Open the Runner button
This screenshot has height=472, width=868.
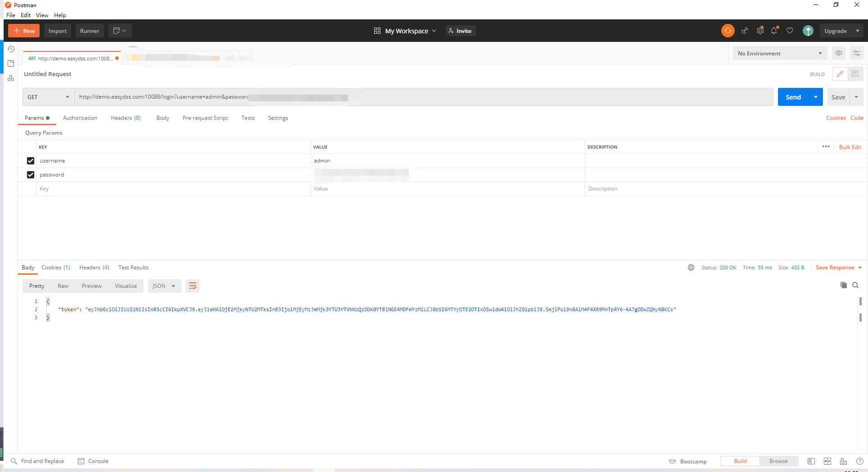tap(90, 31)
